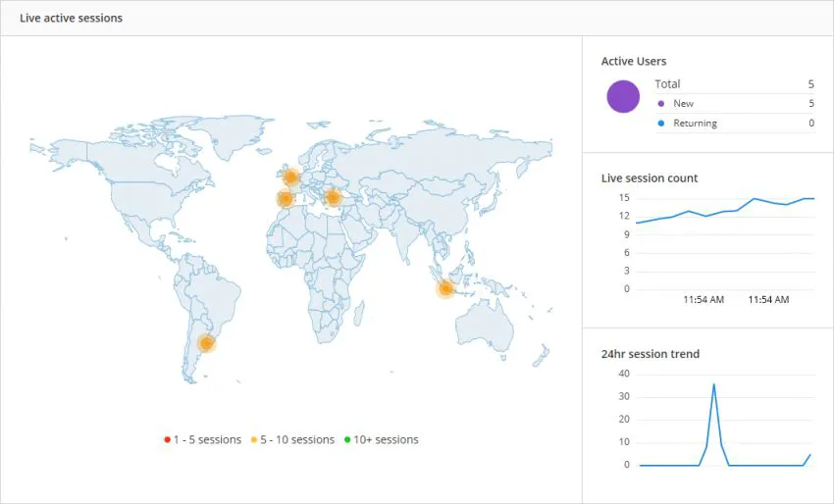Image resolution: width=834 pixels, height=504 pixels.
Task: Click the session hotspot over Indonesia
Action: coord(445,288)
